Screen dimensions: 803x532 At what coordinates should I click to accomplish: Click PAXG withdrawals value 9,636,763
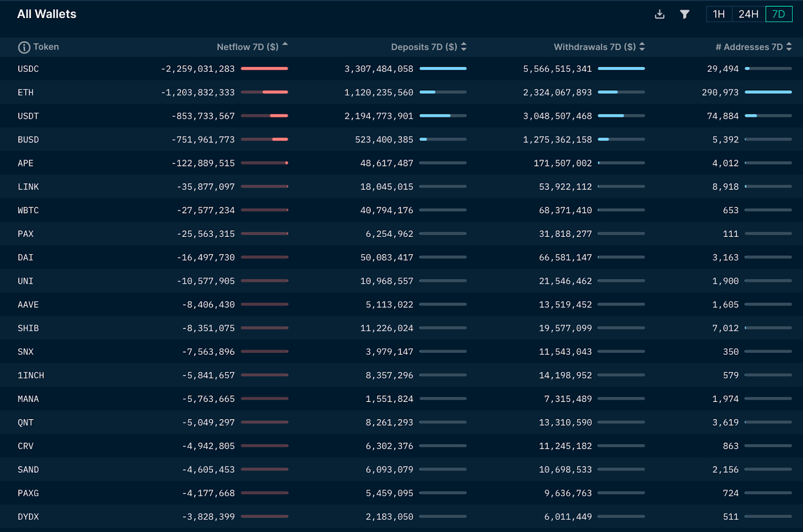pyautogui.click(x=568, y=493)
